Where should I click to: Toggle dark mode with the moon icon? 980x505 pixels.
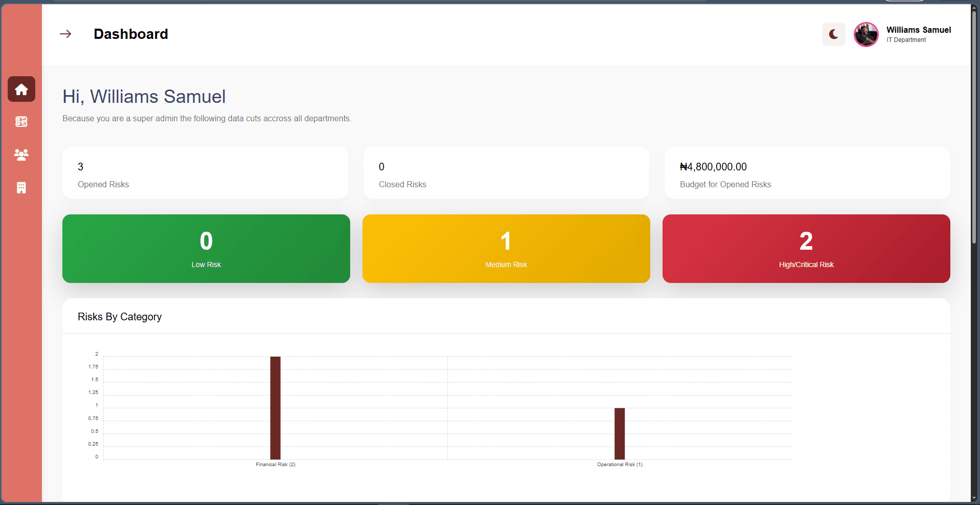point(834,34)
